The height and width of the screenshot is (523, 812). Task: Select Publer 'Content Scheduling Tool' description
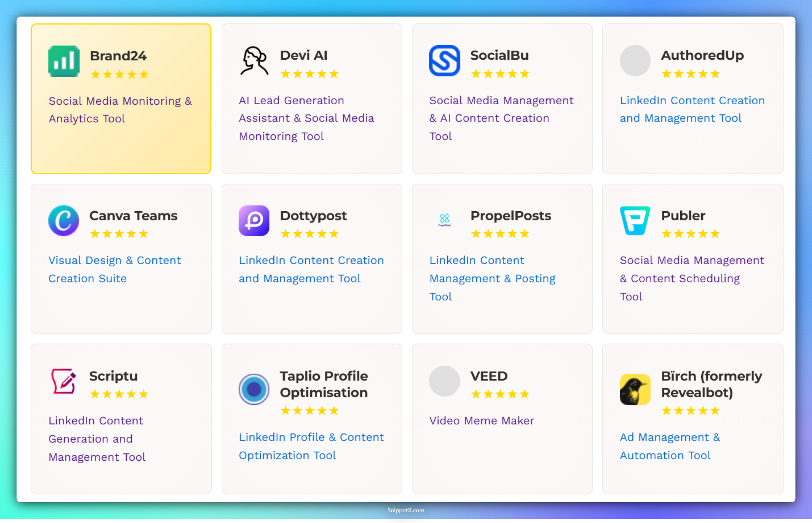[692, 278]
